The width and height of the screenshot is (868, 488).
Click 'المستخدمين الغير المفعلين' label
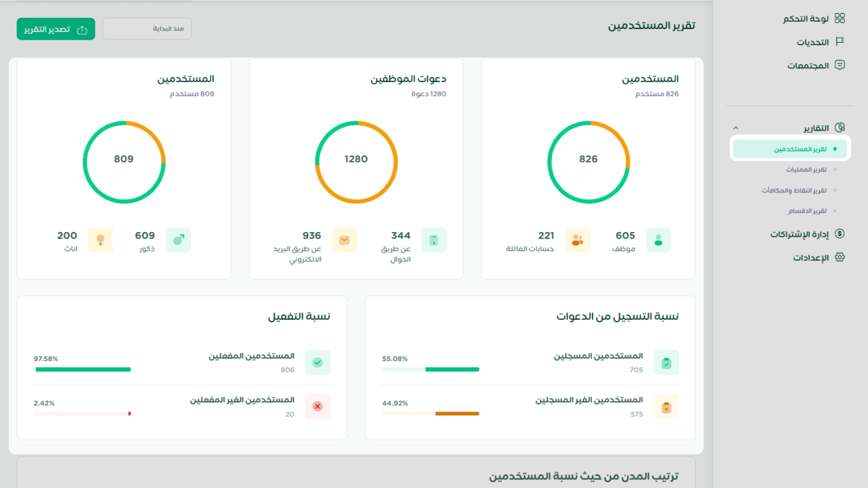(242, 400)
